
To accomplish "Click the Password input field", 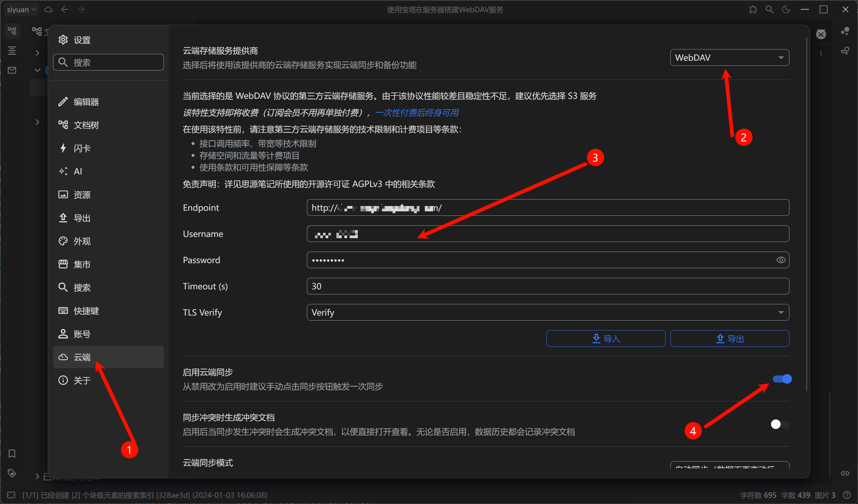I will click(x=548, y=260).
